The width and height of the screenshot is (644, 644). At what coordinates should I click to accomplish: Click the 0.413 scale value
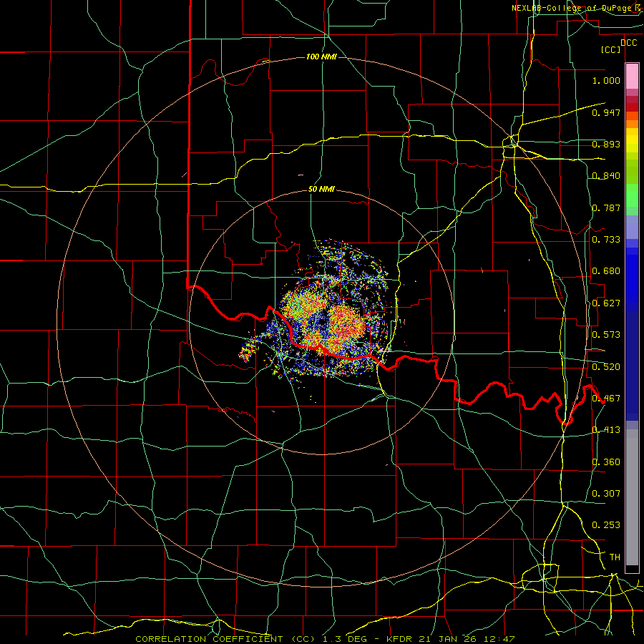606,430
